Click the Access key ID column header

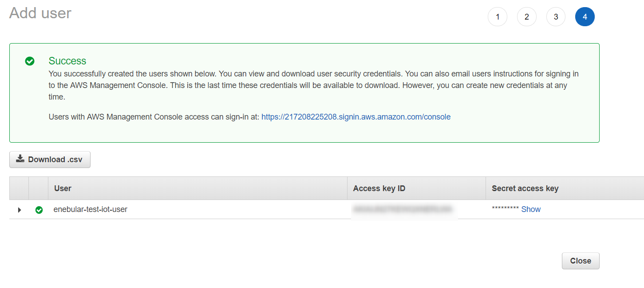pyautogui.click(x=379, y=188)
